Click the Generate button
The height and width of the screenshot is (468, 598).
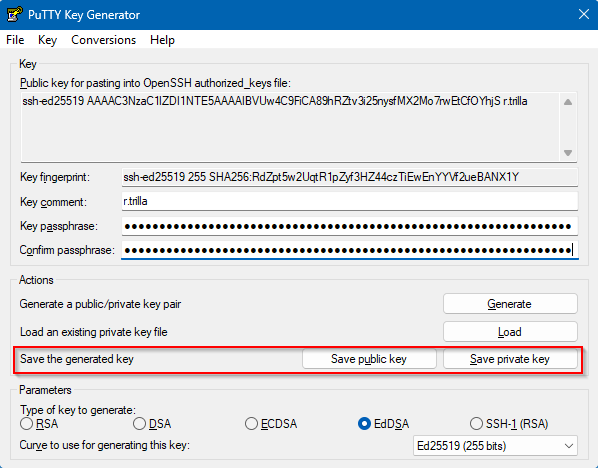point(510,304)
